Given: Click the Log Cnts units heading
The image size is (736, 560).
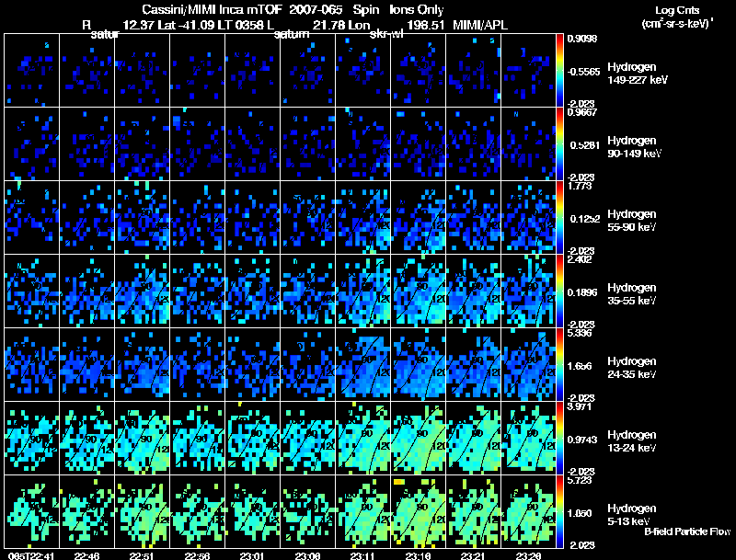Looking at the screenshot, I should coord(677,10).
